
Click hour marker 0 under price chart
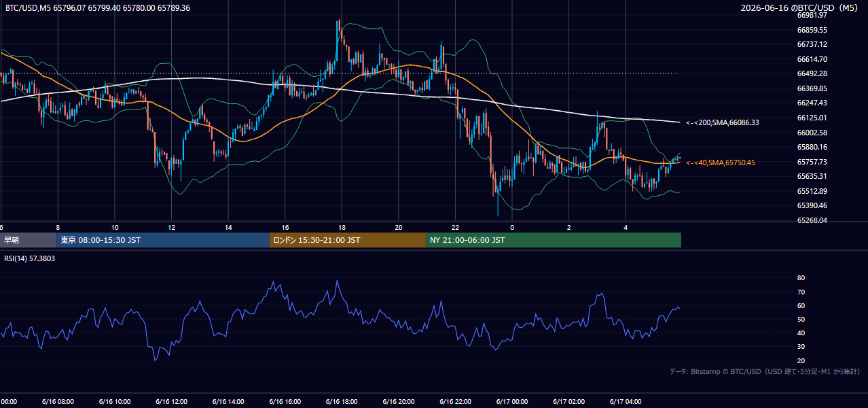(512, 227)
